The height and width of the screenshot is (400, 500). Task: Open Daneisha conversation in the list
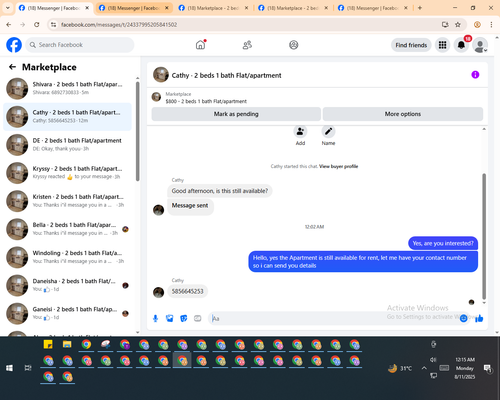point(67,285)
